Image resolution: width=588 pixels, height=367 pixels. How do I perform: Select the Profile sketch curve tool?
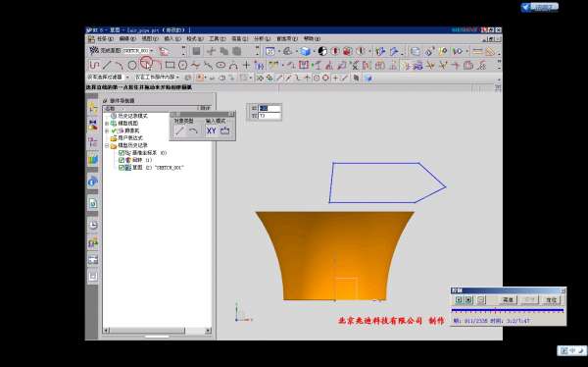point(94,65)
